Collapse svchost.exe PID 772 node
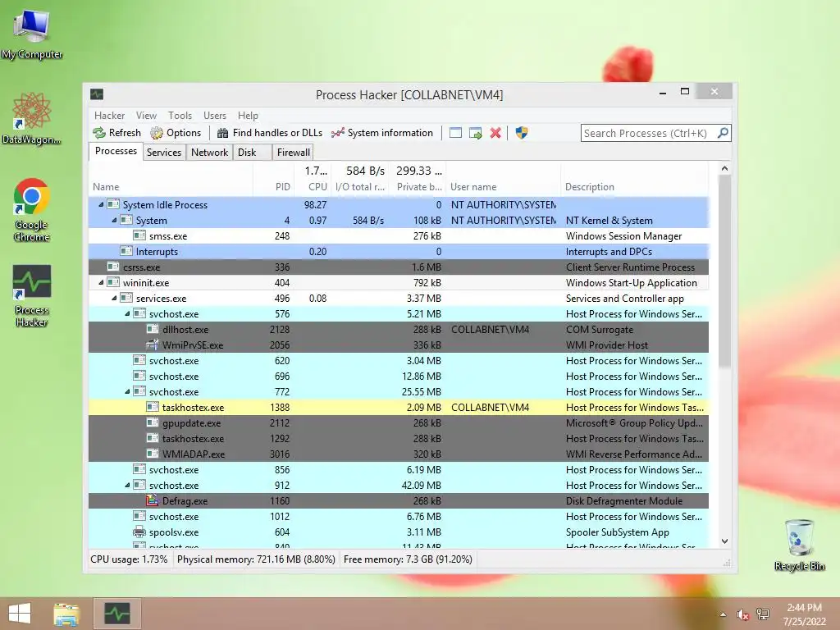 (x=127, y=391)
